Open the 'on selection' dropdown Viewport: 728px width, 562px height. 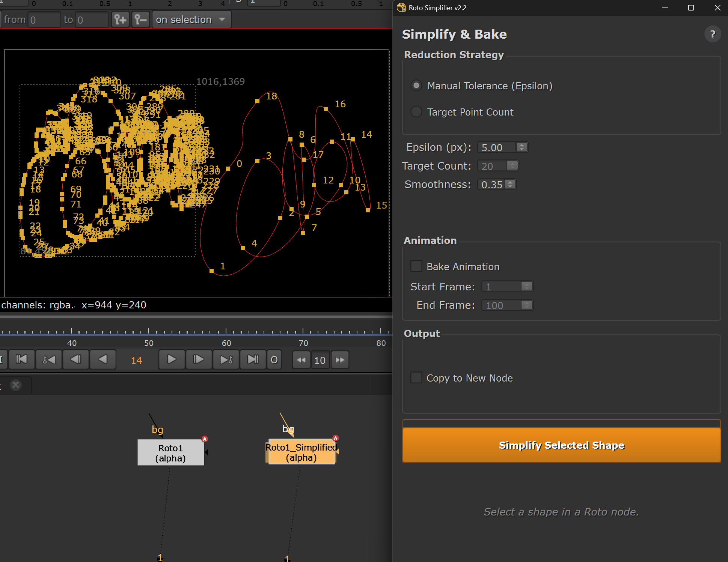click(x=191, y=20)
